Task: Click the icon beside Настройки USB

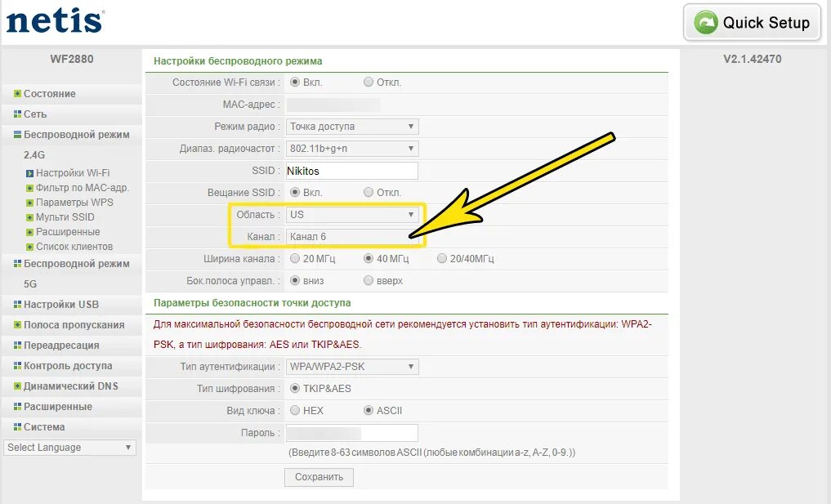Action: pyautogui.click(x=17, y=304)
